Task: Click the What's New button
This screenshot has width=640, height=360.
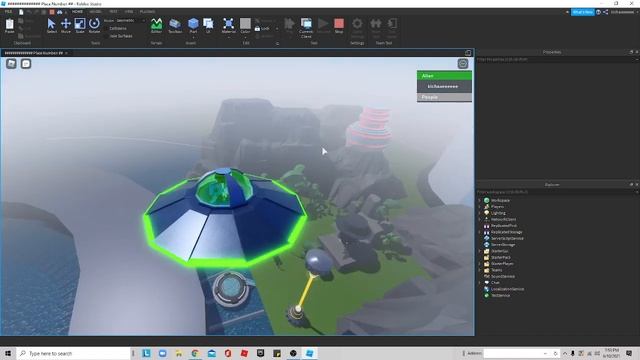Action: click(x=582, y=12)
